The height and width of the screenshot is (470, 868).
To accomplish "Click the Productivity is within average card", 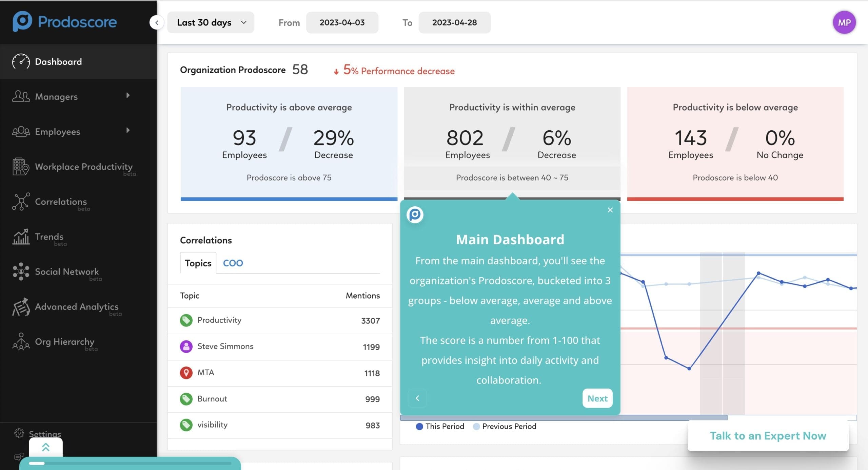I will [512, 144].
